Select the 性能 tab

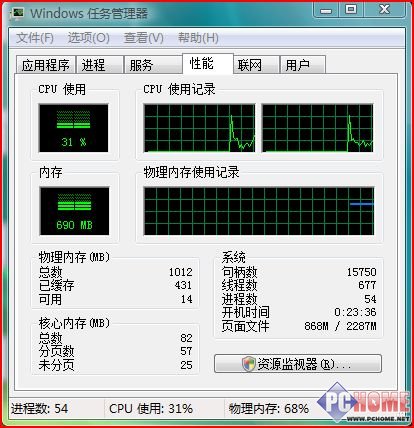(x=208, y=63)
